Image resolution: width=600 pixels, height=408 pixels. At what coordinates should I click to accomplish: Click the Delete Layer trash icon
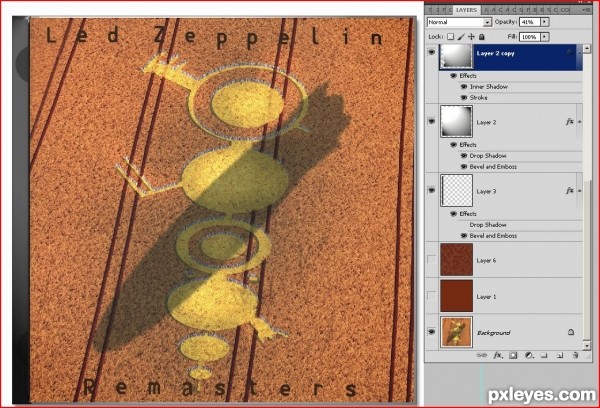point(575,356)
